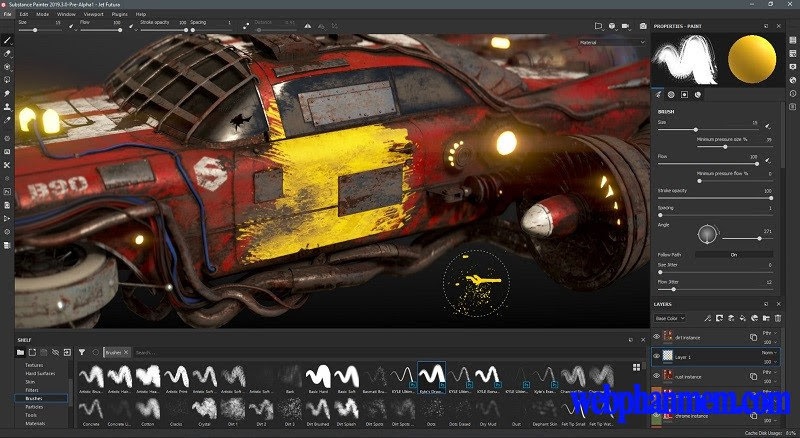Hide the Layer 1 layer
The image size is (800, 438).
(x=657, y=356)
